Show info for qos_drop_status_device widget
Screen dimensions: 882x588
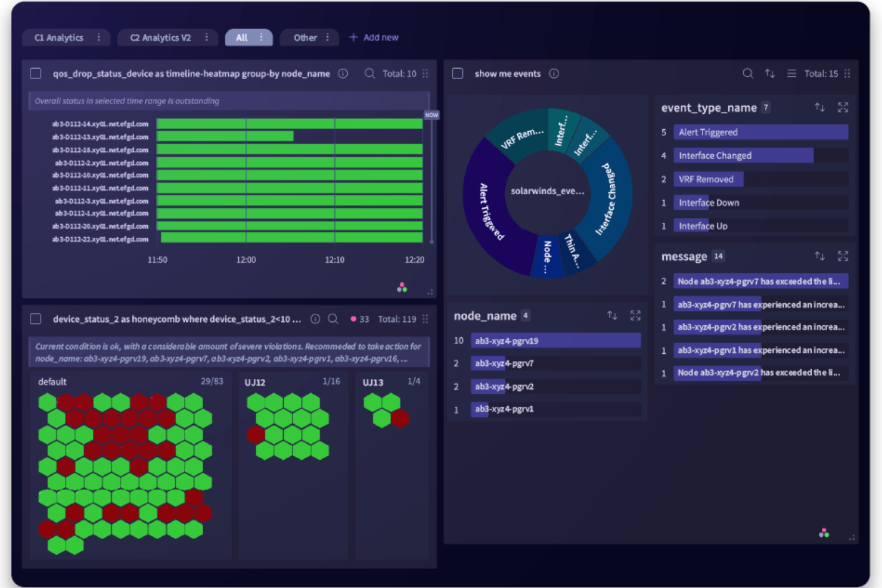click(343, 73)
